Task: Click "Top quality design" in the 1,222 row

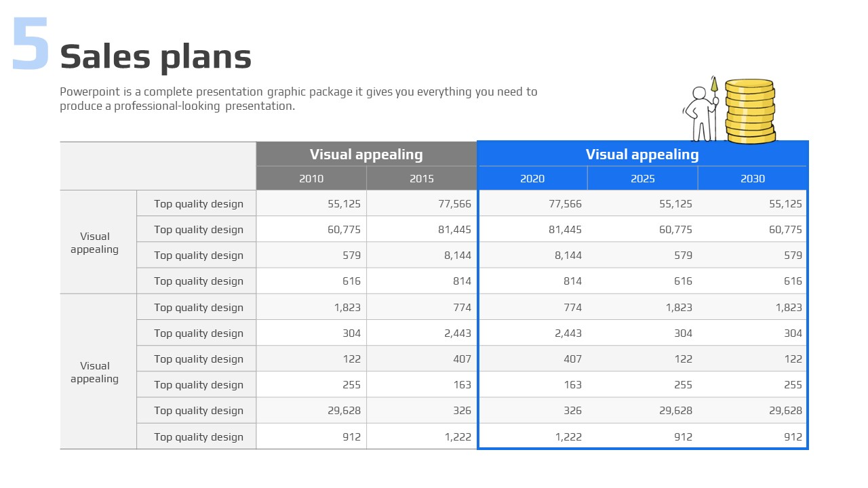Action: click(x=199, y=436)
